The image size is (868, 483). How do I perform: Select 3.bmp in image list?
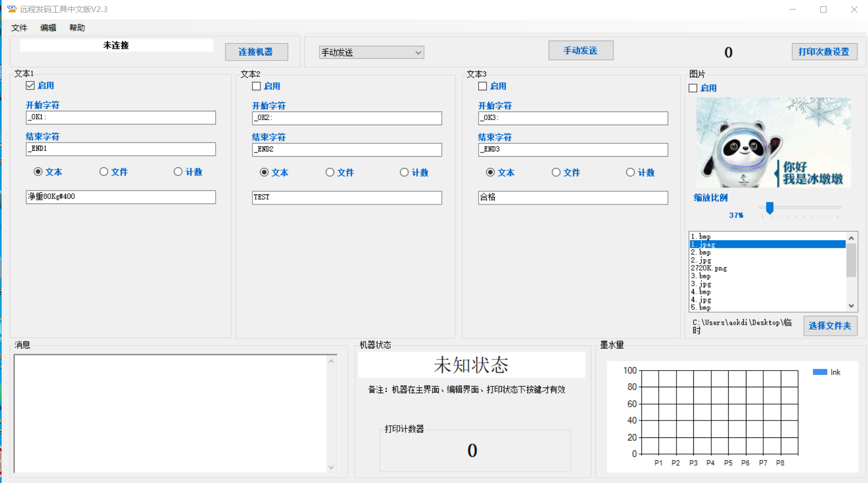[768, 276]
